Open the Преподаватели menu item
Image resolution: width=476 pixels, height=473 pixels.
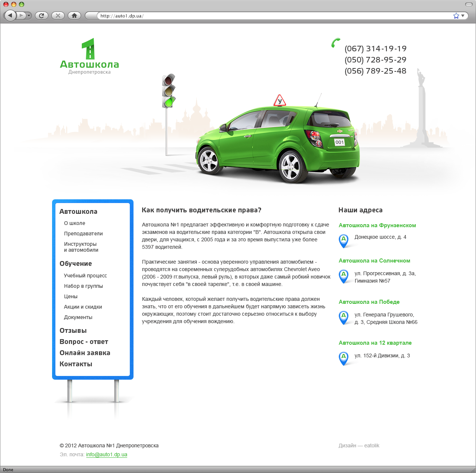(x=83, y=234)
